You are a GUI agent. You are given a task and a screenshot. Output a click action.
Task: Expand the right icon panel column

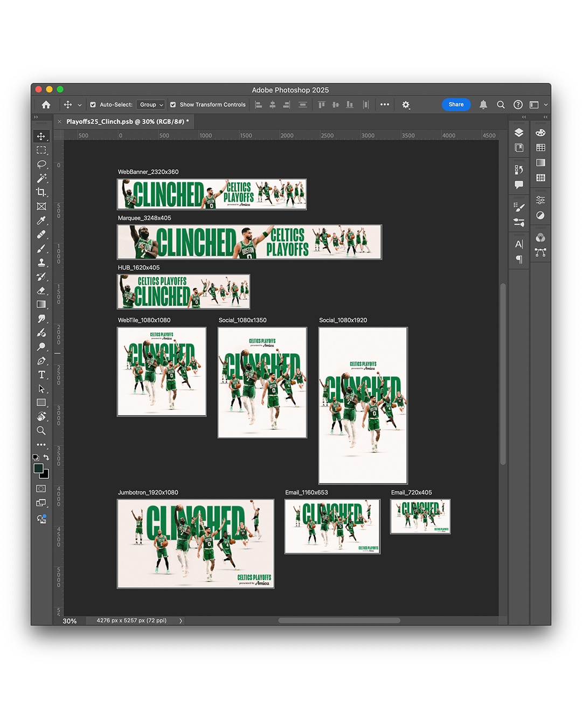click(545, 117)
